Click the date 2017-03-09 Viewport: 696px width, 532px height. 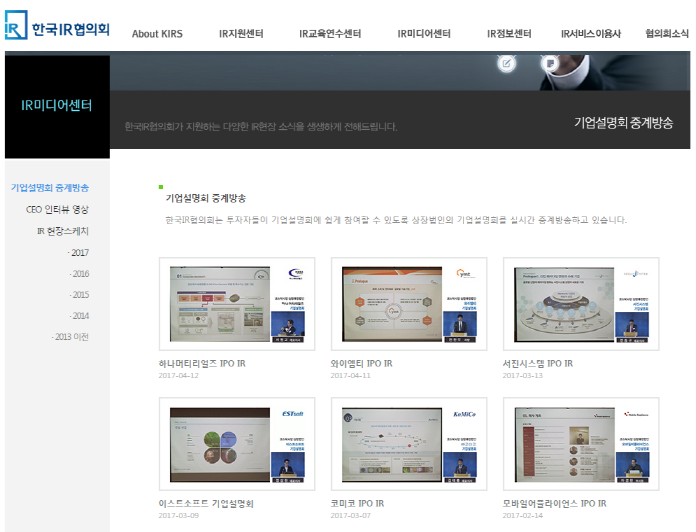178,516
